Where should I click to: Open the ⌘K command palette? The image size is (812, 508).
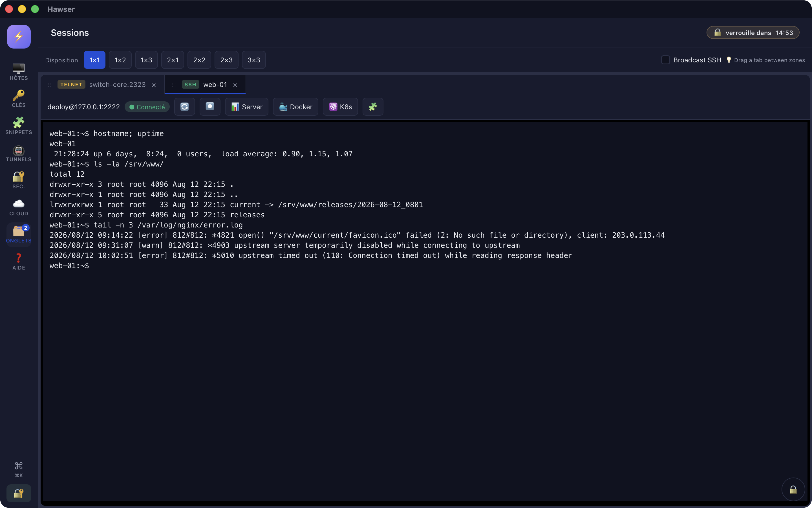click(x=19, y=469)
